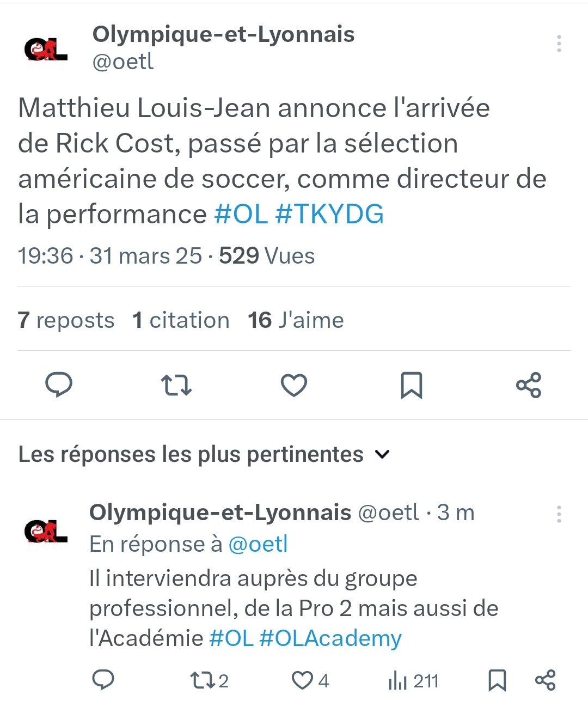Open the #TKYDG hashtag link
Viewport: 588px width, 707px height.
(329, 214)
